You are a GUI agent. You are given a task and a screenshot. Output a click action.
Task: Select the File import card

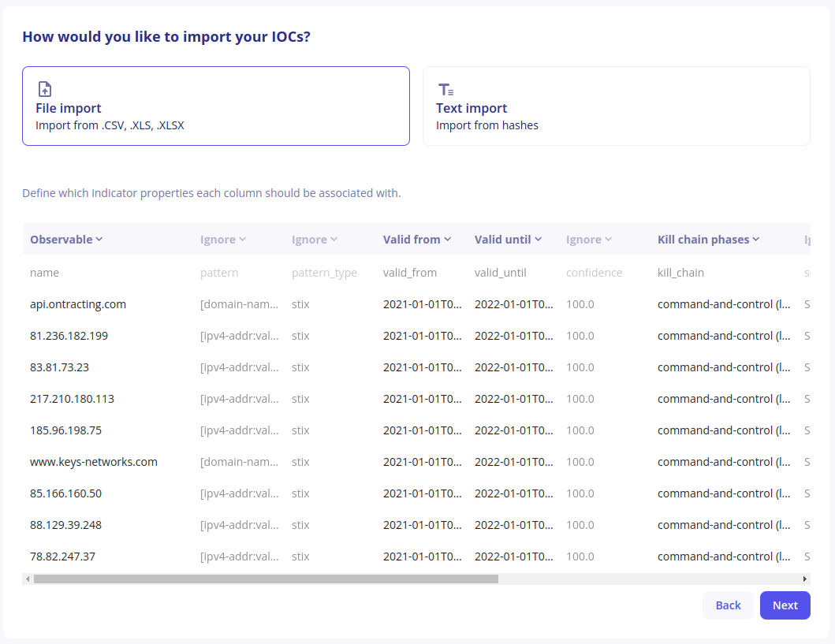215,106
